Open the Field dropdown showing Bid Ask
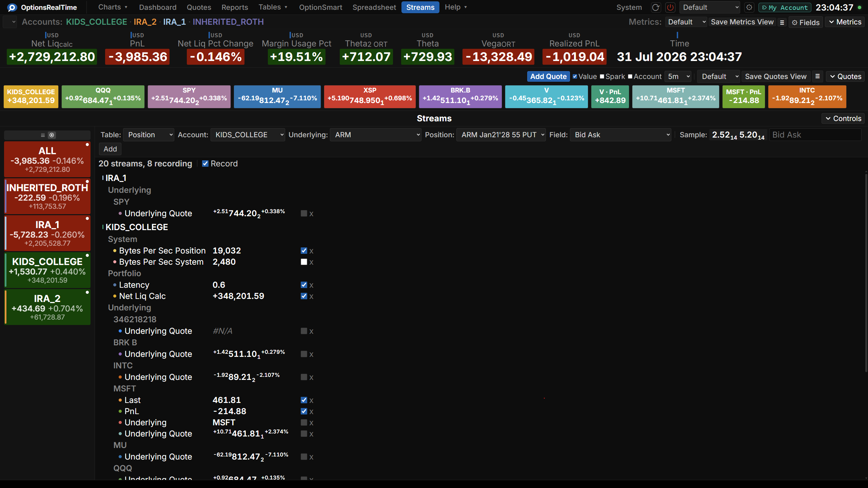 (620, 135)
